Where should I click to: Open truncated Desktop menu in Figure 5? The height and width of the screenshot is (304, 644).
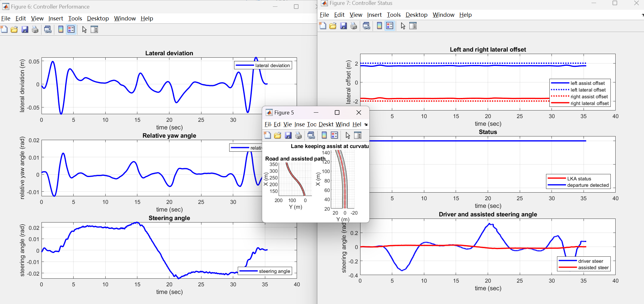tap(326, 124)
